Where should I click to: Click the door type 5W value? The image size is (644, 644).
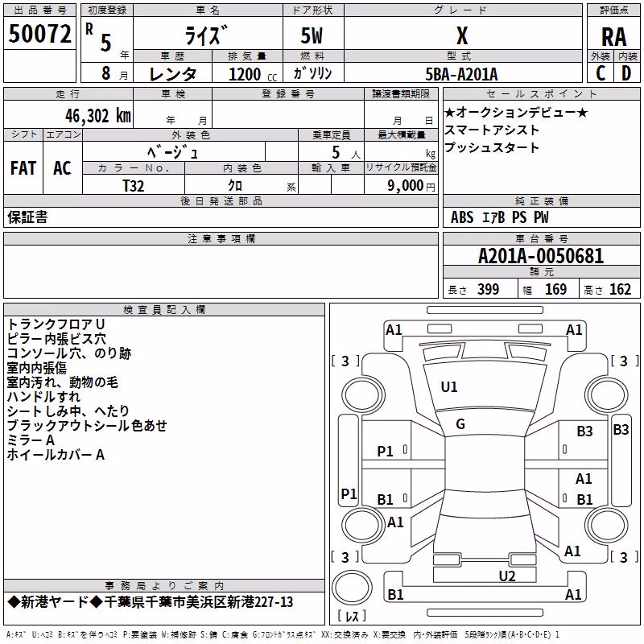pos(312,35)
